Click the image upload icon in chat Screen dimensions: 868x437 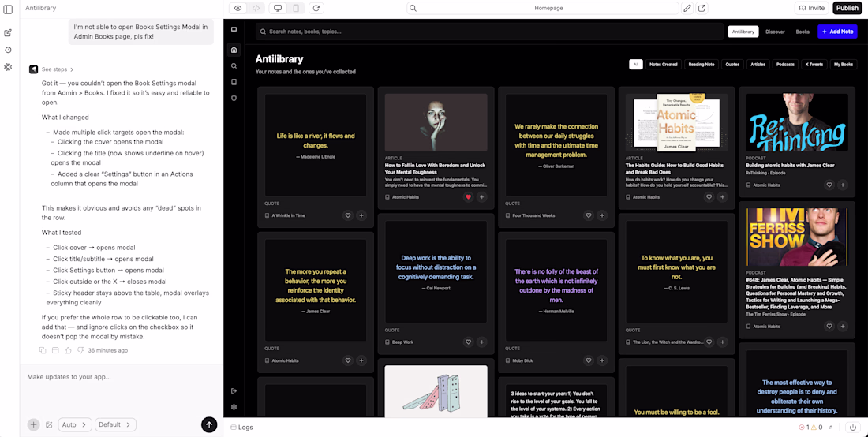click(49, 425)
